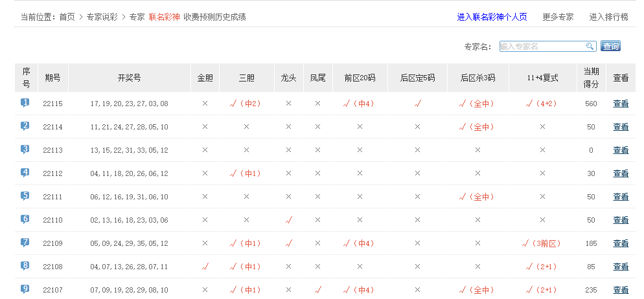Click the number 2 row badge icon

pyautogui.click(x=25, y=126)
